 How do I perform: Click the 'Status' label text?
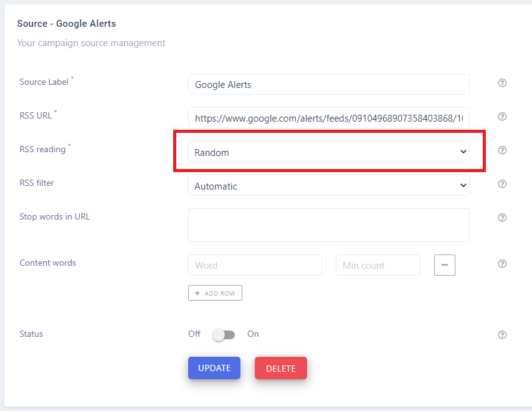coord(31,334)
